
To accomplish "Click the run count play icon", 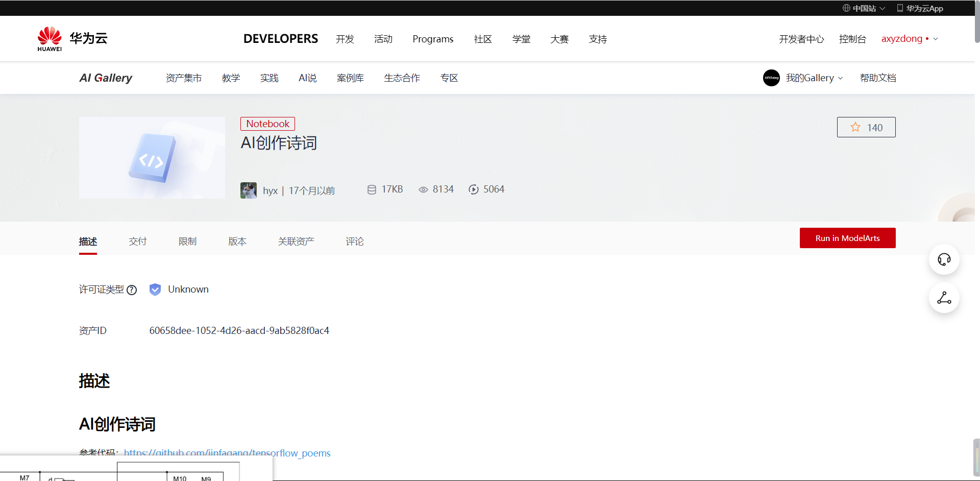I will pos(474,189).
